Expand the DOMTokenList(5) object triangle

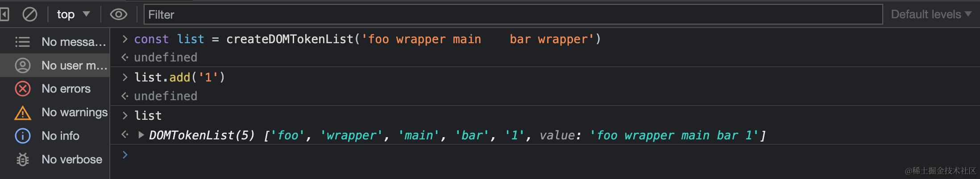pyautogui.click(x=141, y=135)
